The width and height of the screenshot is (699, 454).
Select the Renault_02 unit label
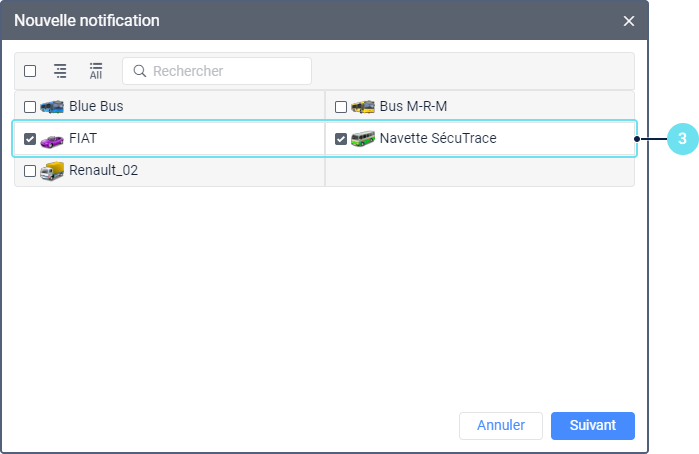click(103, 170)
